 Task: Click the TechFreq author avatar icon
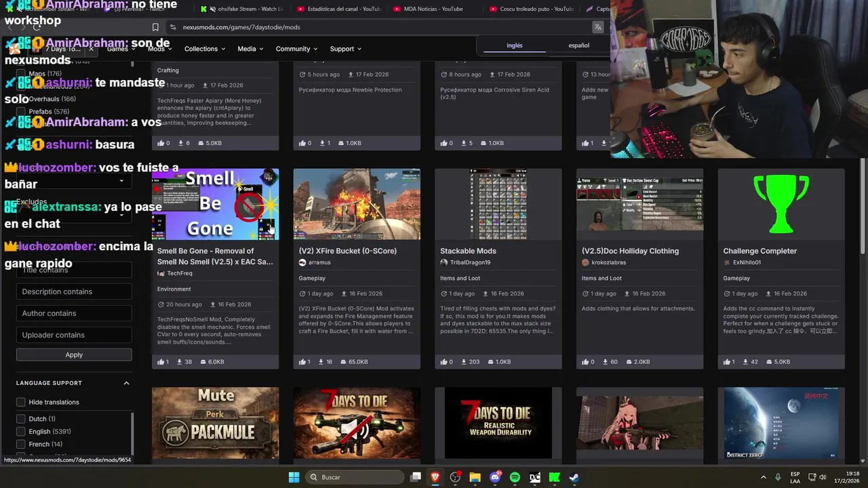pos(161,273)
